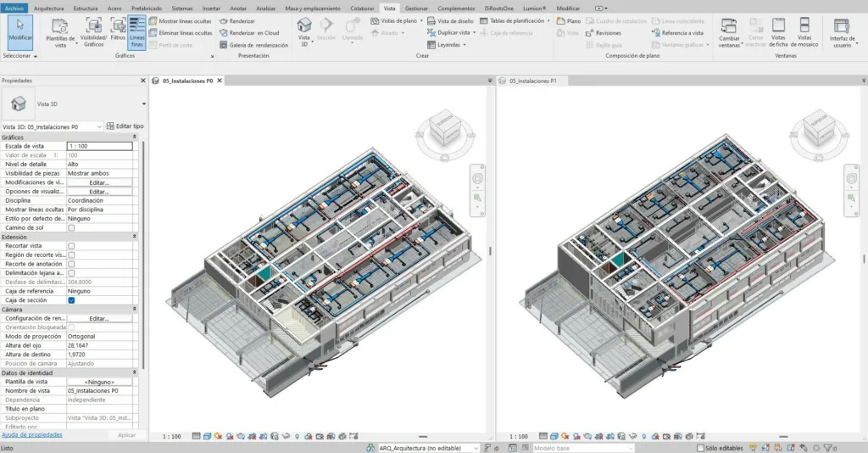Click the Escala de vista input field

pyautogui.click(x=99, y=146)
